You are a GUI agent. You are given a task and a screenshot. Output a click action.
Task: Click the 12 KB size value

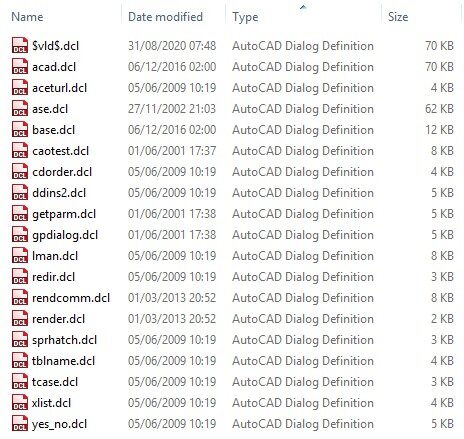pos(439,130)
